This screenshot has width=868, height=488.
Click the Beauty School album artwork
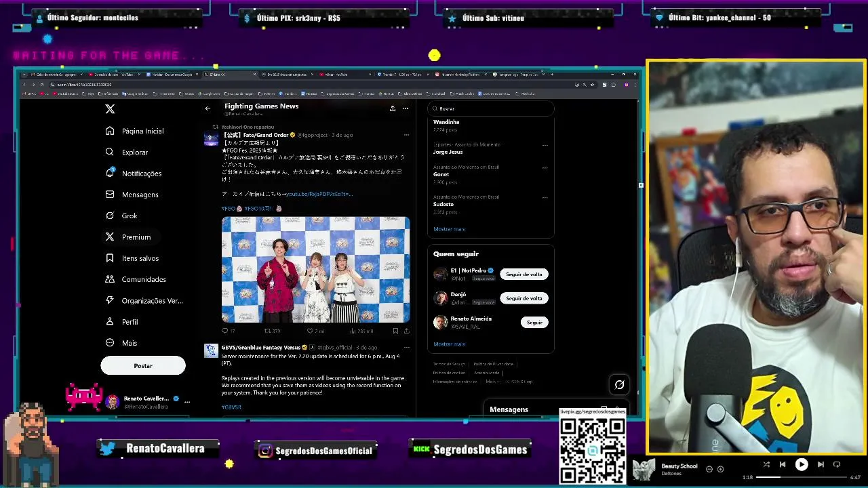click(x=644, y=469)
